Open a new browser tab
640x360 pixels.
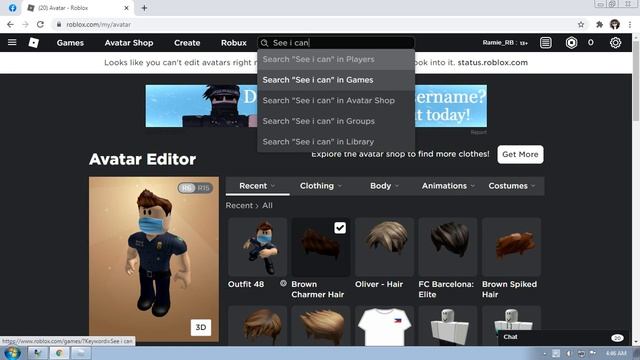(x=144, y=8)
